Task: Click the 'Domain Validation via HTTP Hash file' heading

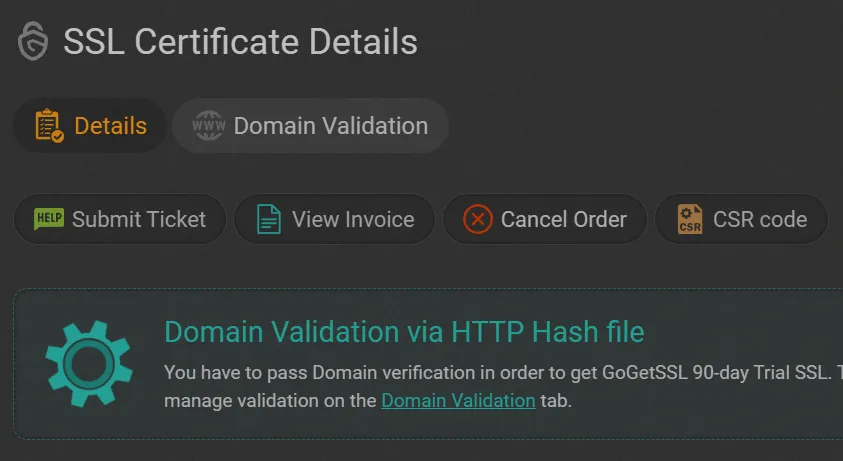Action: (x=404, y=331)
